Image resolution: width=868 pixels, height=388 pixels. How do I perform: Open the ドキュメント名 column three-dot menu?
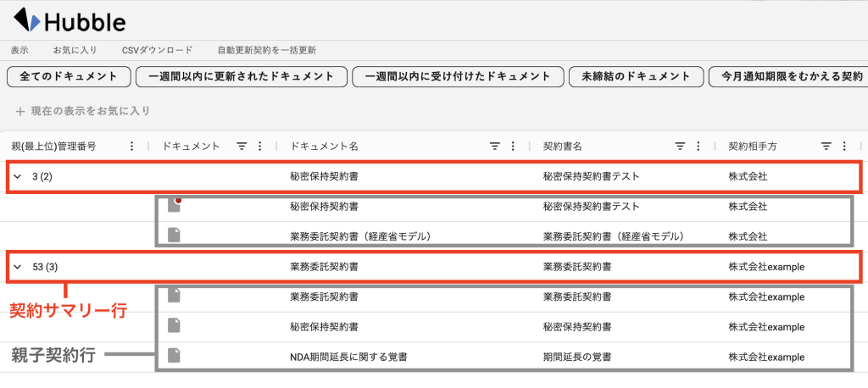coord(514,147)
